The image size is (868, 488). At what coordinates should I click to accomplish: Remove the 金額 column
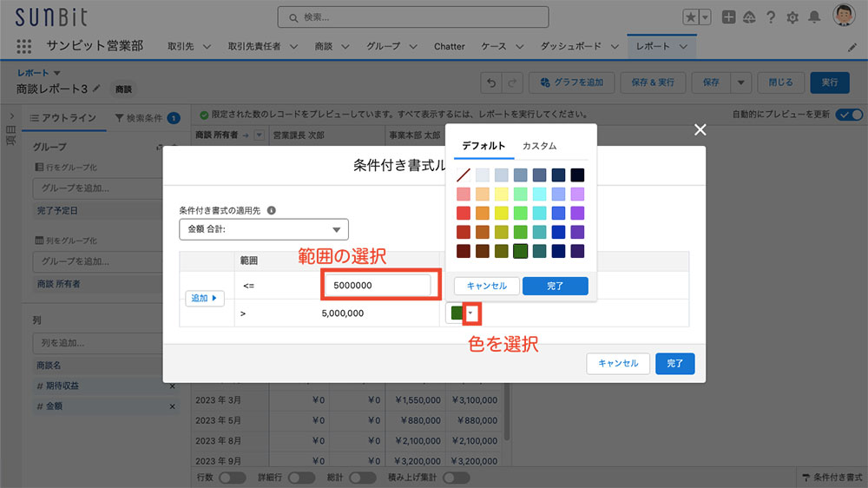coord(172,406)
